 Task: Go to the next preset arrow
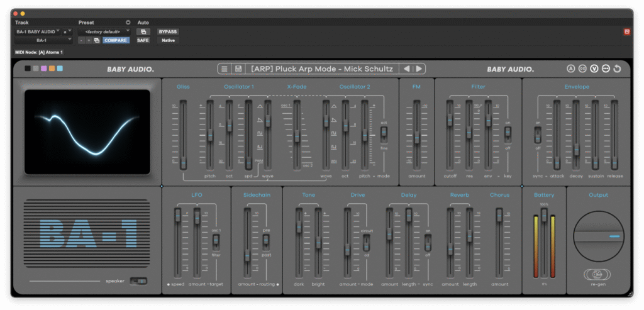tap(418, 69)
